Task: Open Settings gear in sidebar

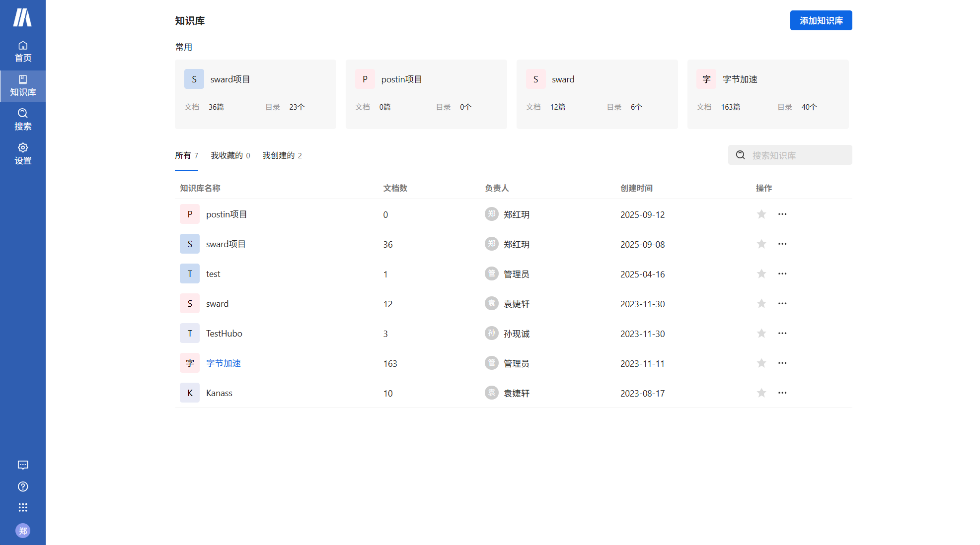Action: point(23,154)
